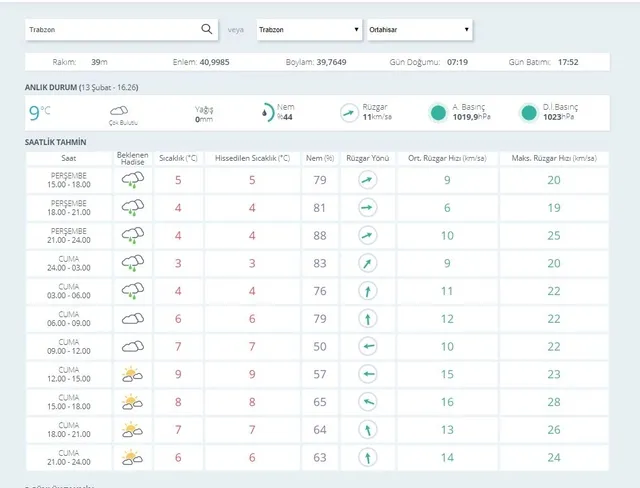This screenshot has width=640, height=488.
Task: Click the D.İ. Basınç green circle
Action: click(x=529, y=113)
